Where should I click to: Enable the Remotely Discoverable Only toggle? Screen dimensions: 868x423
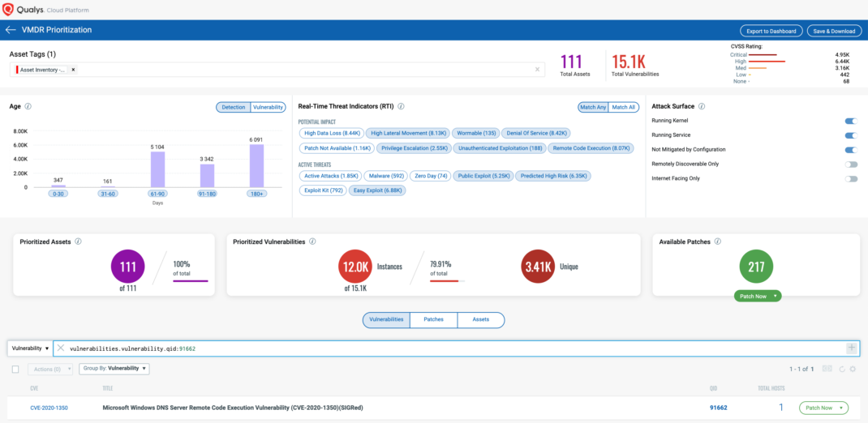click(x=850, y=164)
